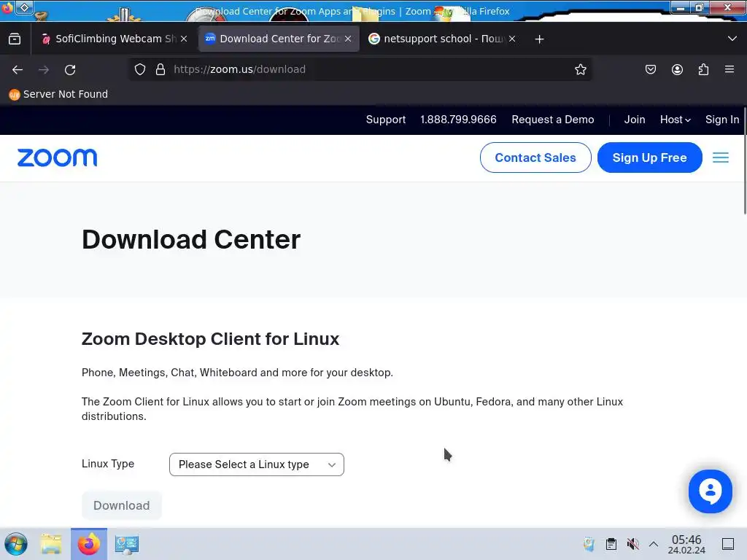Click the 1.888.799.9666 phone number
Viewport: 747px width, 560px height.
[x=458, y=120]
